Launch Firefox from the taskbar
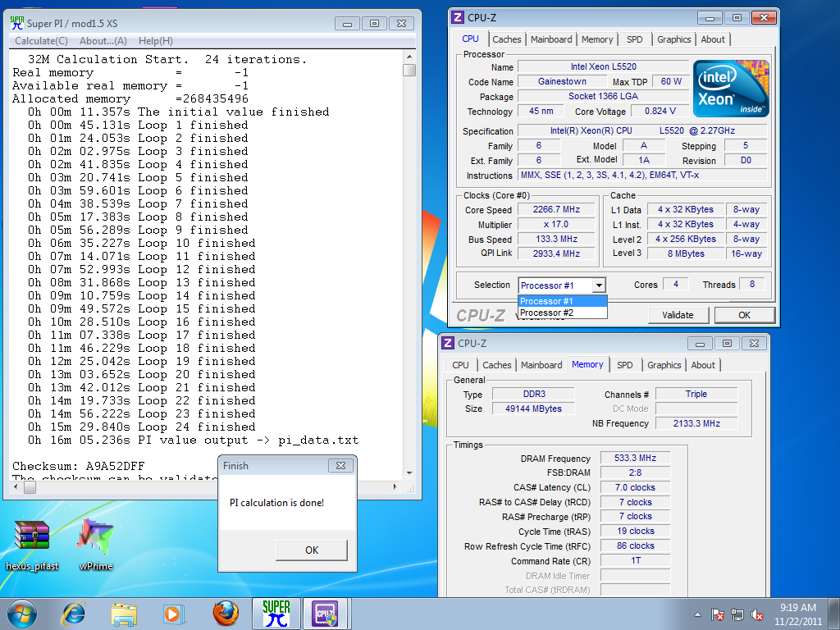Screen dimensions: 840x630 click(226, 614)
